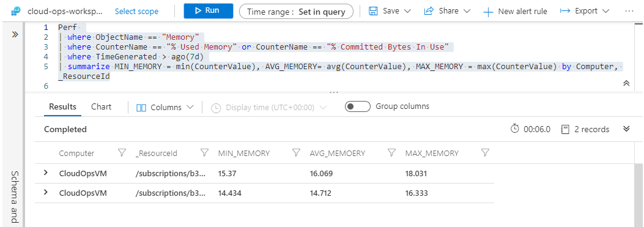
Task: Expand the first CloudOpsVM result row
Action: (46, 173)
